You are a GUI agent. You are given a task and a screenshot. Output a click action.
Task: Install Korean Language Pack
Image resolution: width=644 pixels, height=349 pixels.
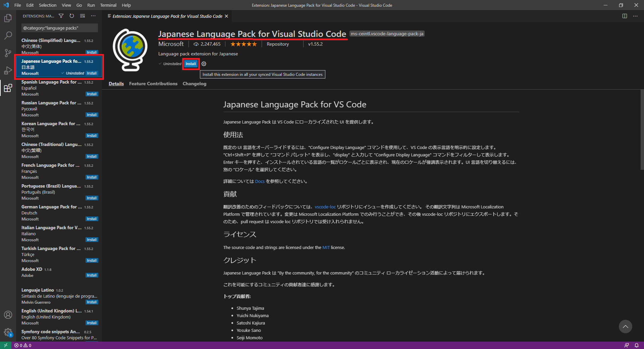tap(92, 136)
